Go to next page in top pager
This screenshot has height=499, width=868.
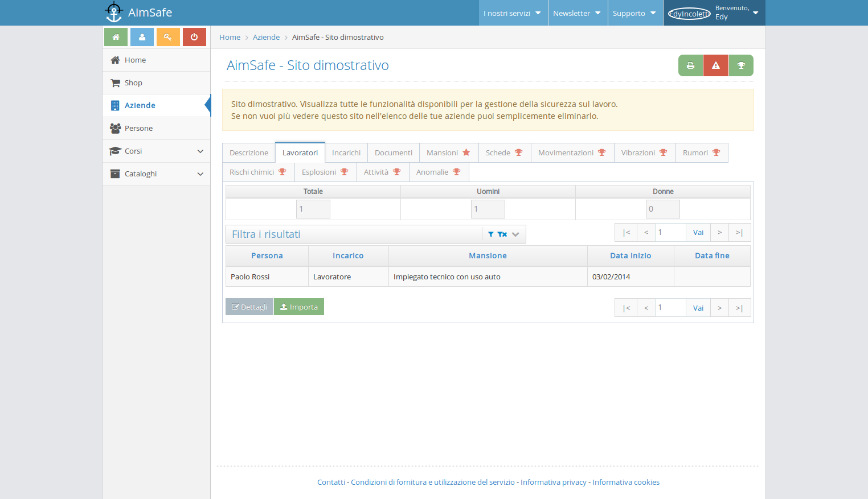719,232
